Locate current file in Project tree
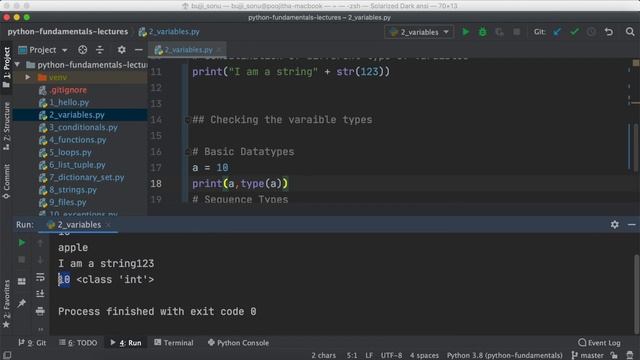This screenshot has width=640, height=360. coord(82,50)
